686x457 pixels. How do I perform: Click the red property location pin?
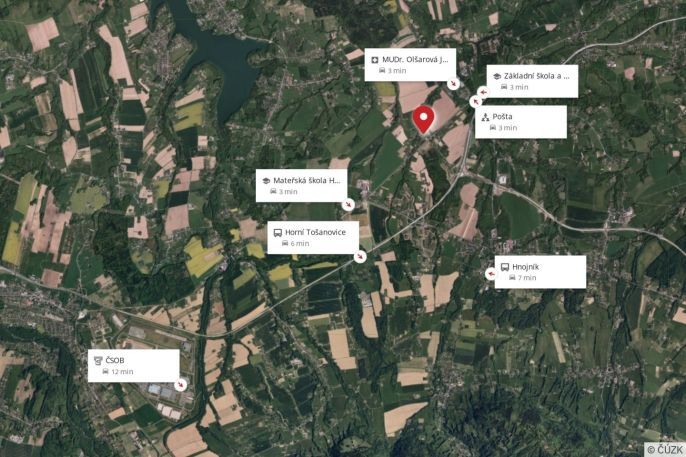tap(424, 120)
